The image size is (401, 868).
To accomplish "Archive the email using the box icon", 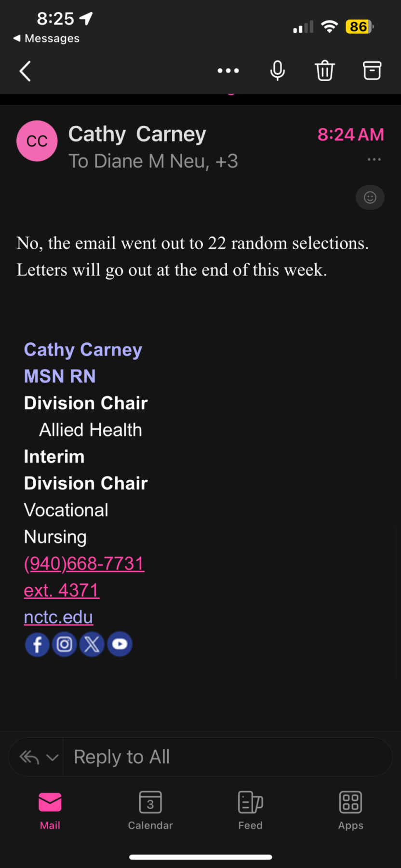I will click(x=372, y=71).
